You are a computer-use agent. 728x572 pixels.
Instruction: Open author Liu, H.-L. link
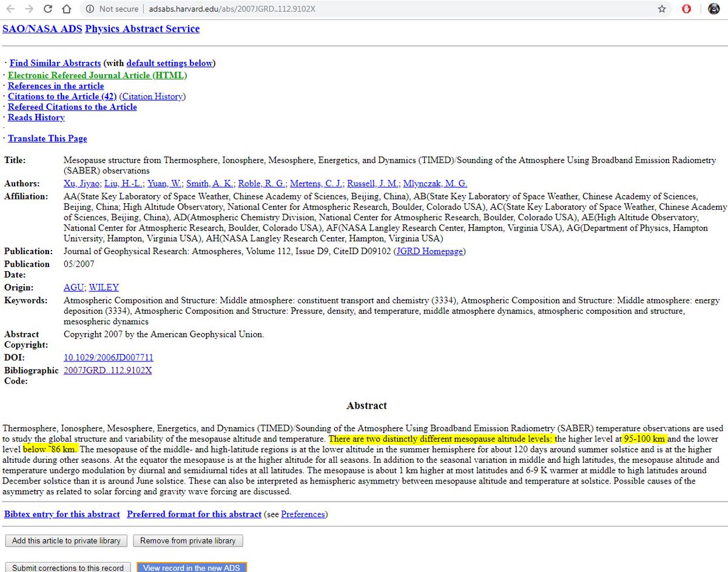point(124,183)
